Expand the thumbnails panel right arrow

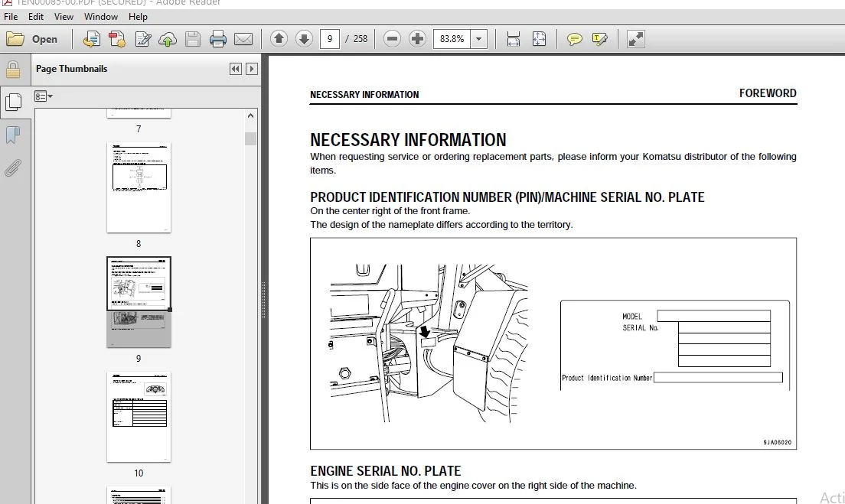(252, 69)
